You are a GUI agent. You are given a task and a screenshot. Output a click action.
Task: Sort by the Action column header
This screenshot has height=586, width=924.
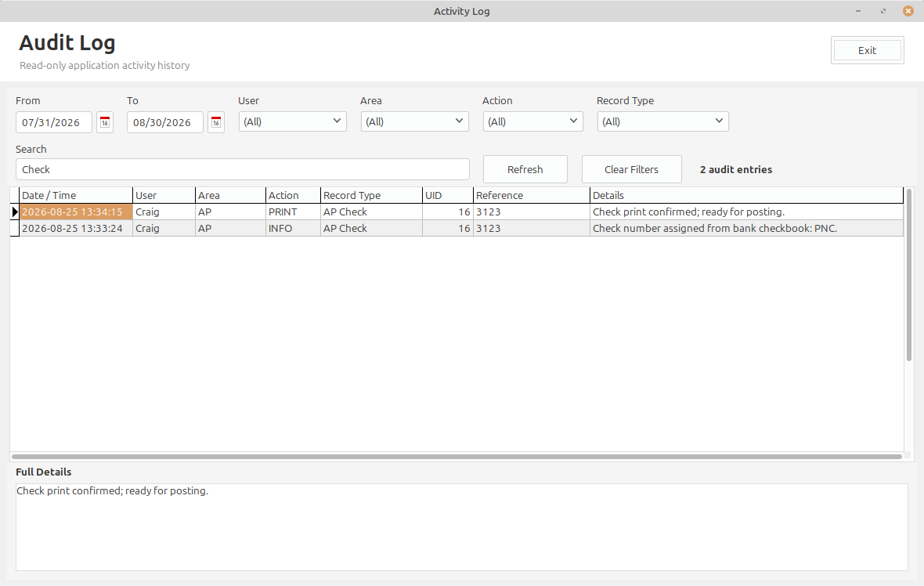pos(293,195)
